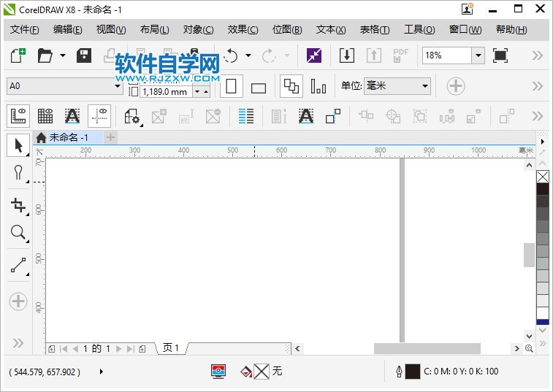Open the 文件(F) menu
The width and height of the screenshot is (553, 392).
25,30
